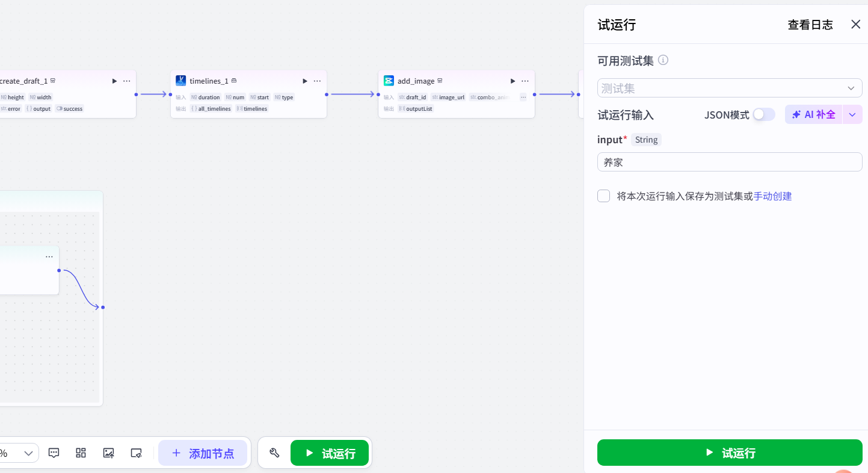Click the 手动创建 link
The image size is (868, 473).
pyautogui.click(x=773, y=196)
